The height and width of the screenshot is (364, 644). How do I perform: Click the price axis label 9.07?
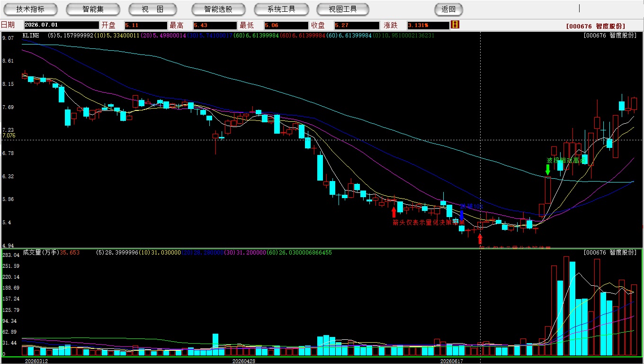point(8,38)
